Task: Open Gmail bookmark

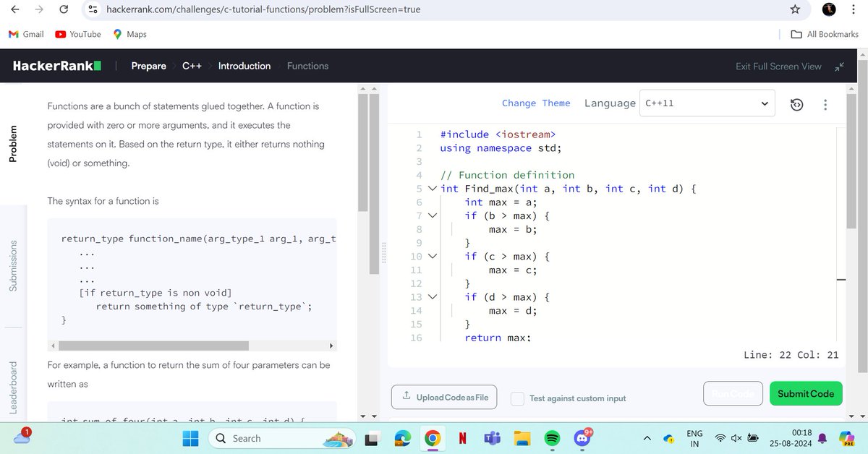Action: pos(26,34)
